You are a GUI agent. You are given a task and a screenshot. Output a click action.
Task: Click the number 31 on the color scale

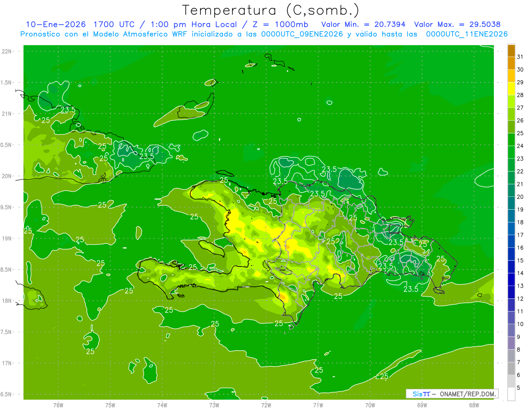tap(520, 57)
